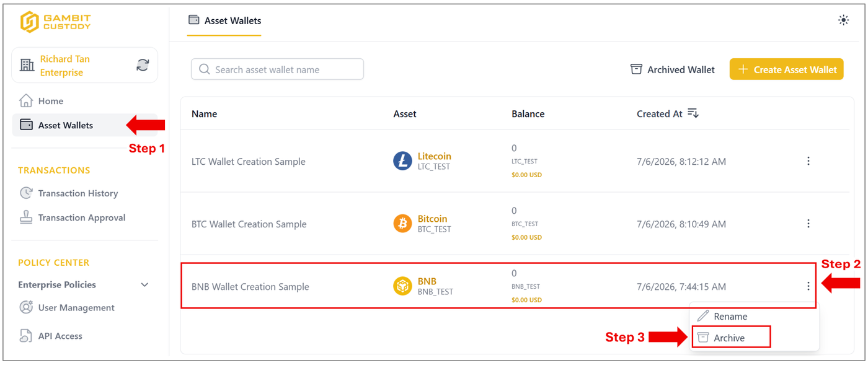
Task: Click the Bitcoin asset link
Action: (432, 219)
